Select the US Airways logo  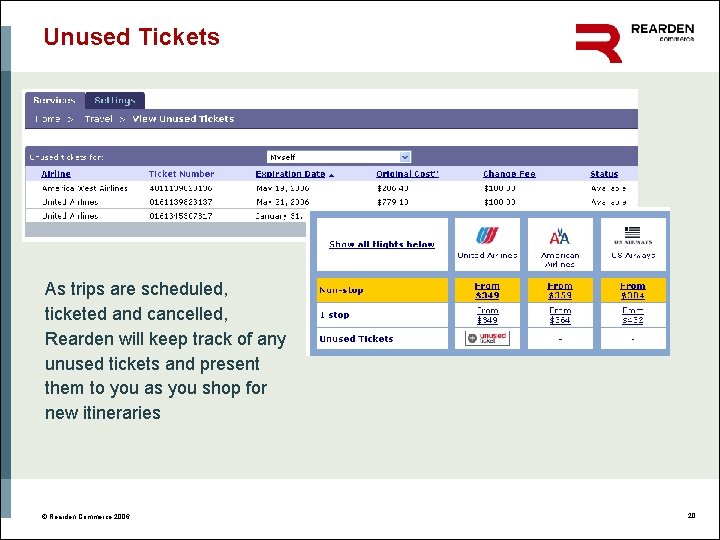[x=632, y=235]
